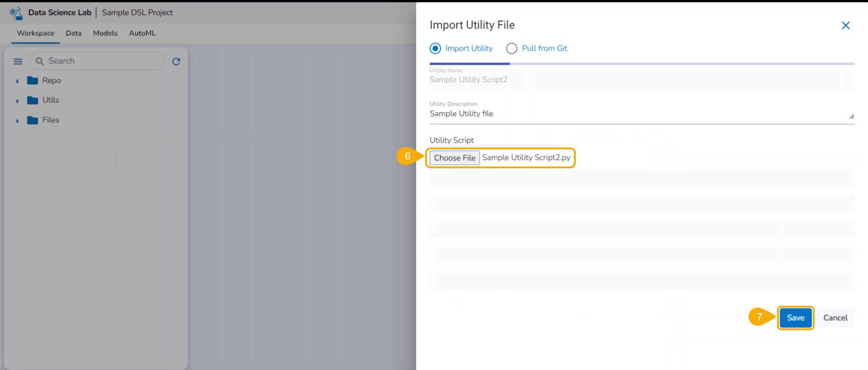Click the Utility Description text field
Viewport: 868px width, 370px height.
638,114
